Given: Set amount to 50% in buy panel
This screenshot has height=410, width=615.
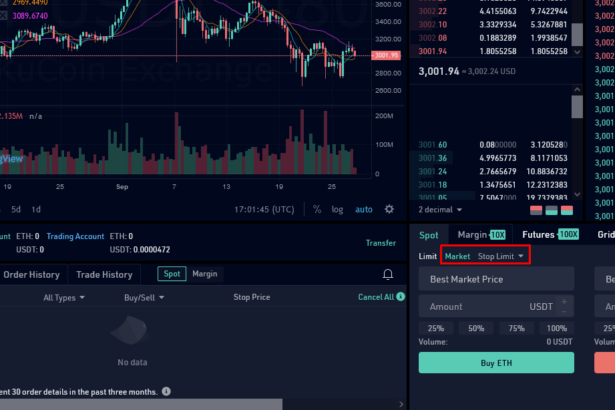Looking at the screenshot, I should [x=476, y=328].
